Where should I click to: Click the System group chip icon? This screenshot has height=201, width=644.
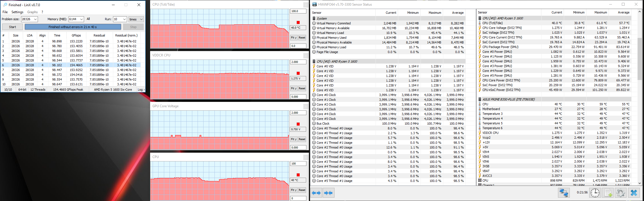(x=314, y=19)
